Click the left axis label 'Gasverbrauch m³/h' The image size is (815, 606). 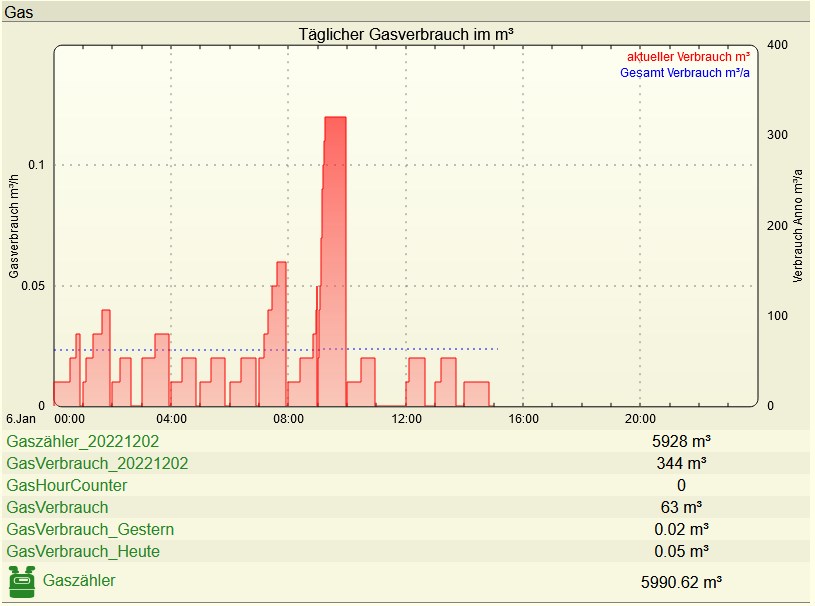tap(15, 226)
